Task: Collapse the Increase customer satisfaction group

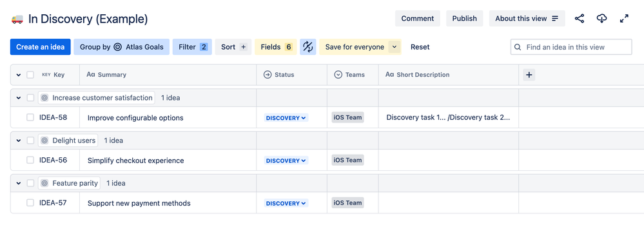Action: (x=19, y=98)
